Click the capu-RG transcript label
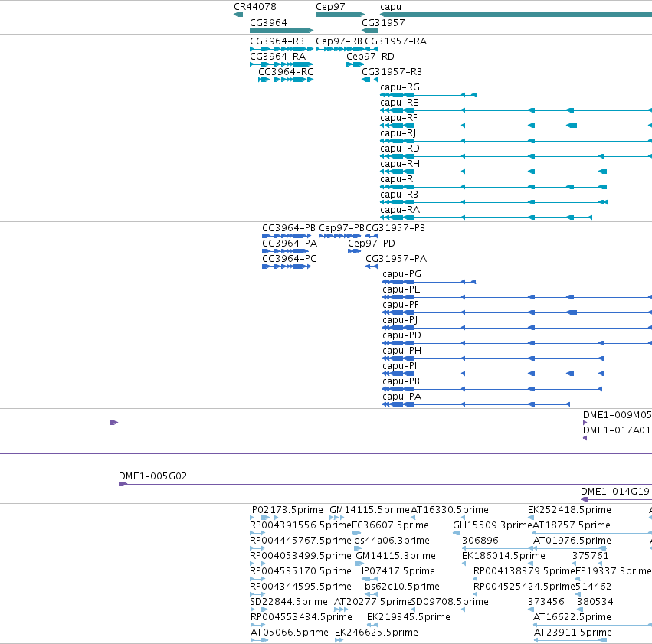This screenshot has width=652, height=644. [400, 87]
